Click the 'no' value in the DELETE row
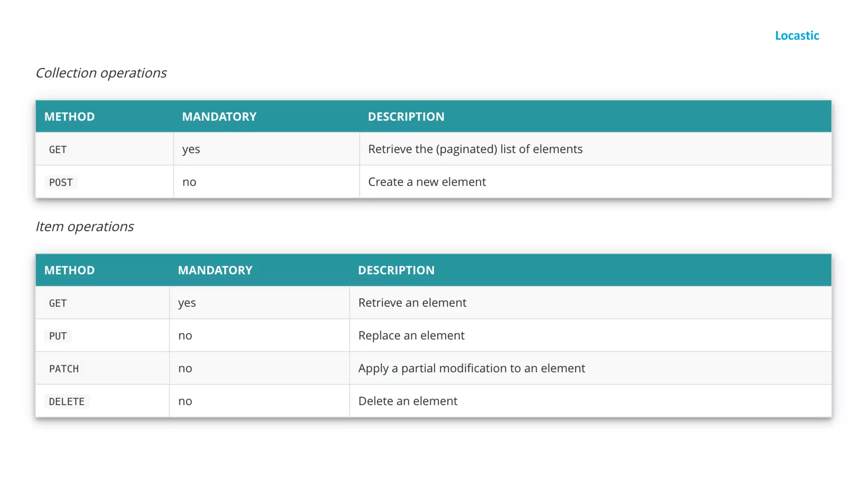The width and height of the screenshot is (868, 488). coord(185,401)
